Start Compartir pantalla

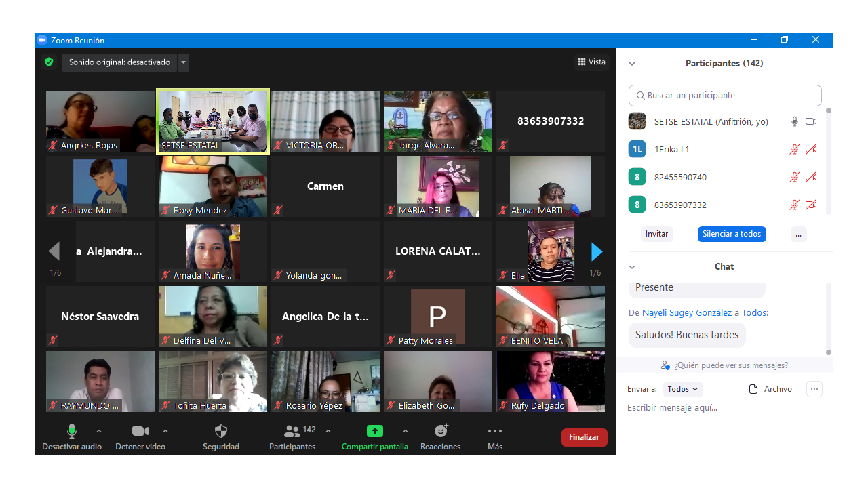pyautogui.click(x=375, y=437)
